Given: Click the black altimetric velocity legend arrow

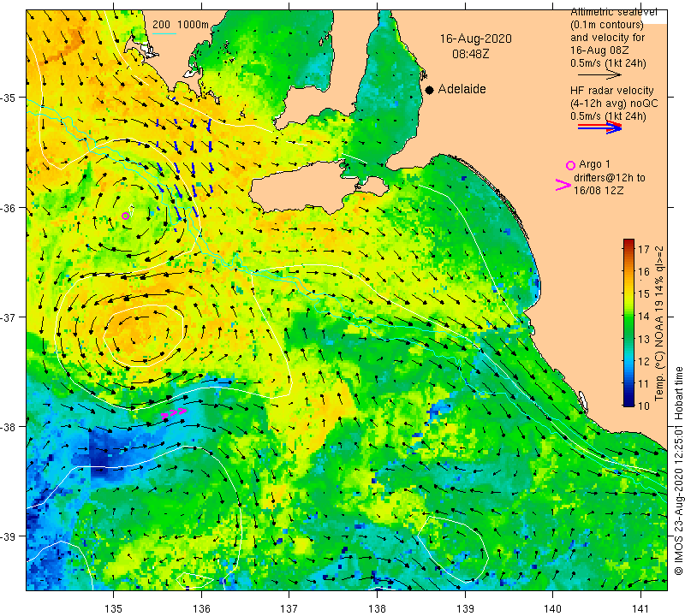Looking at the screenshot, I should coord(599,74).
